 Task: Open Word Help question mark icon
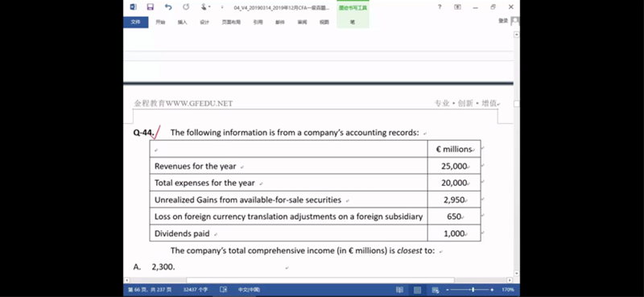click(440, 7)
